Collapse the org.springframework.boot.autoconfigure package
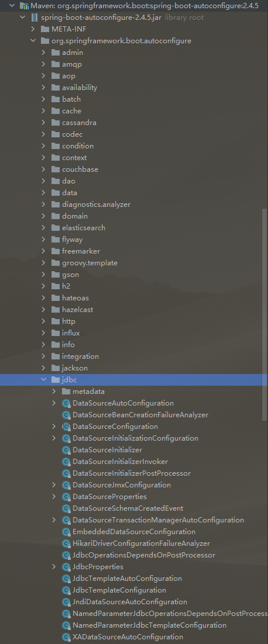 pos(33,41)
